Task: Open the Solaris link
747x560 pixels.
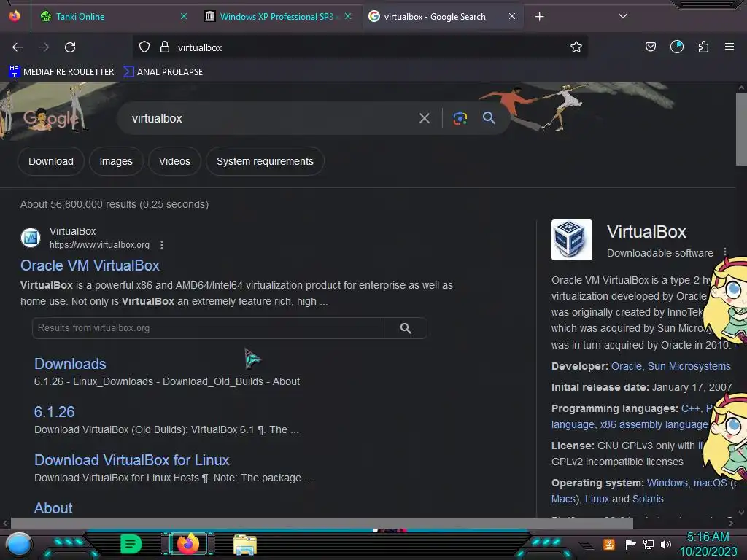Action: coord(648,499)
